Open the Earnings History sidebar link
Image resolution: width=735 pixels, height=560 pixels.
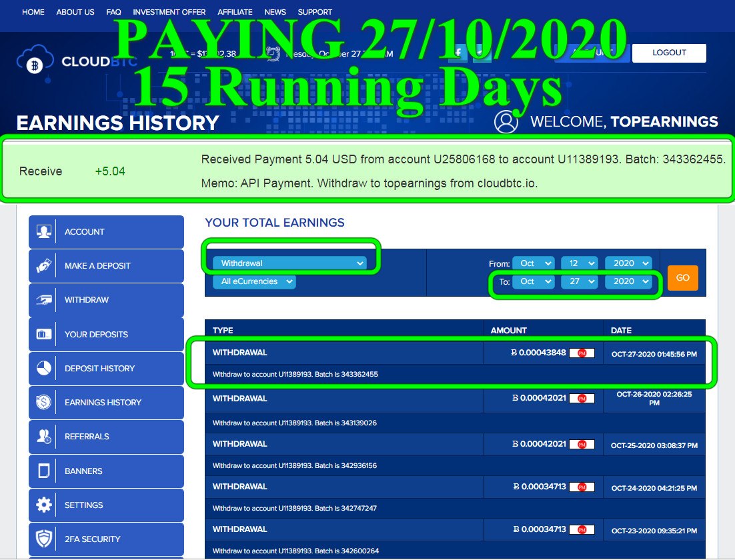pyautogui.click(x=106, y=402)
